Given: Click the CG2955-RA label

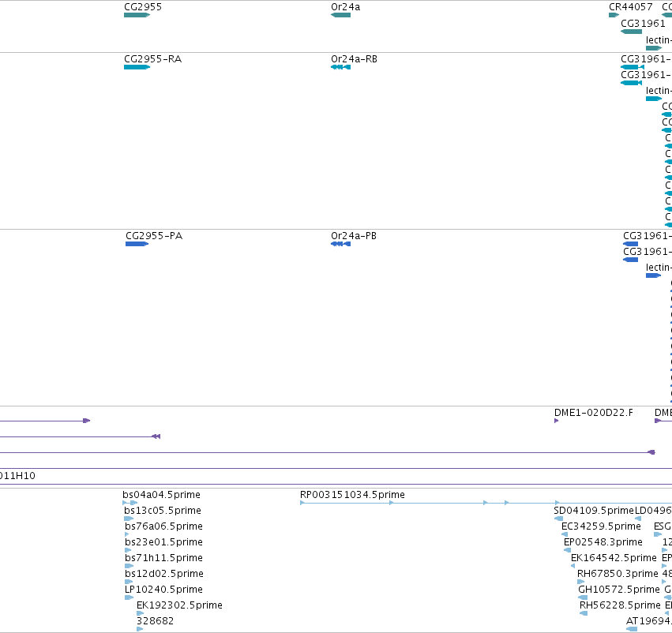Looking at the screenshot, I should click(x=153, y=58).
